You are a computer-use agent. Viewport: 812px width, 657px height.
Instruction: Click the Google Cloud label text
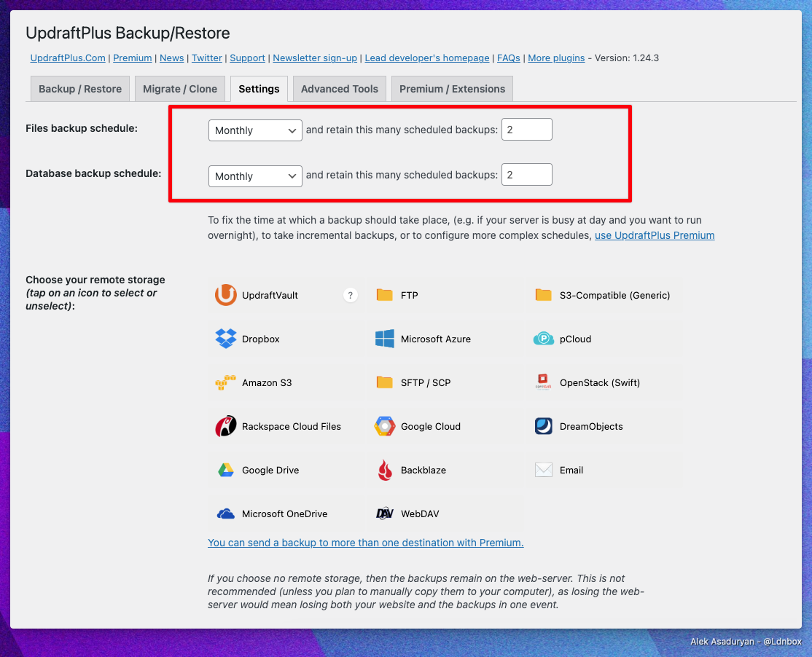click(430, 426)
